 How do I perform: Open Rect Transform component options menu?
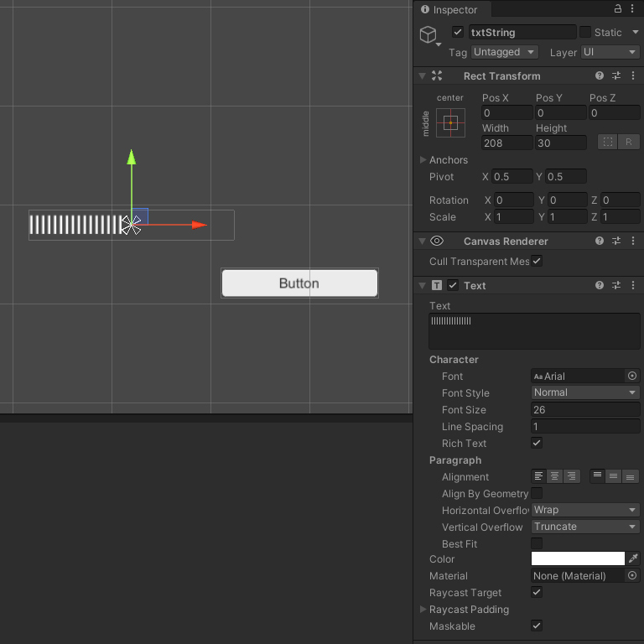pyautogui.click(x=633, y=75)
